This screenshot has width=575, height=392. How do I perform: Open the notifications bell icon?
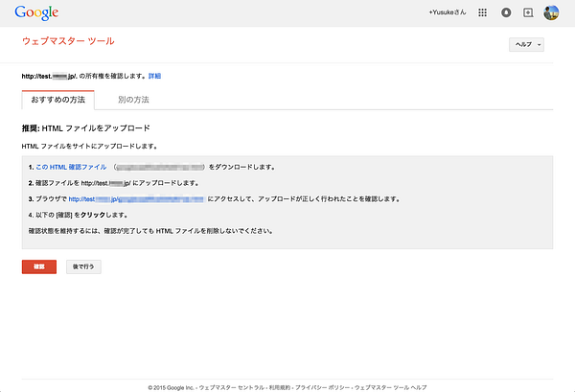pyautogui.click(x=506, y=12)
